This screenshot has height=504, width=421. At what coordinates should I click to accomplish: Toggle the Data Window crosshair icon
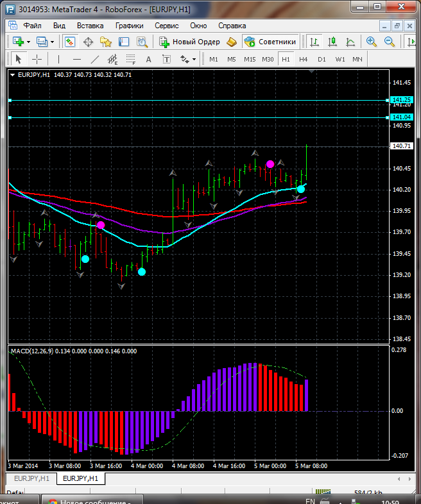pyautogui.click(x=88, y=42)
